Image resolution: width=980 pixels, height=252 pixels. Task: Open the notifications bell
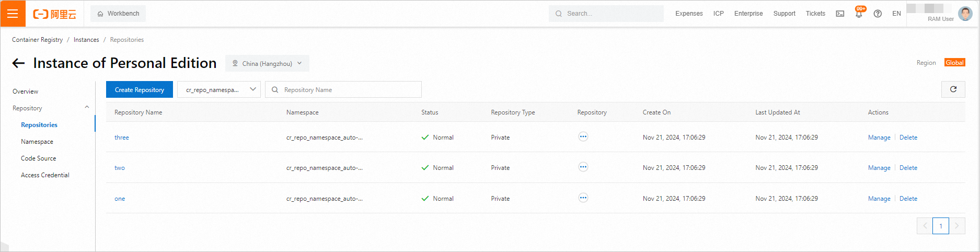click(x=859, y=14)
